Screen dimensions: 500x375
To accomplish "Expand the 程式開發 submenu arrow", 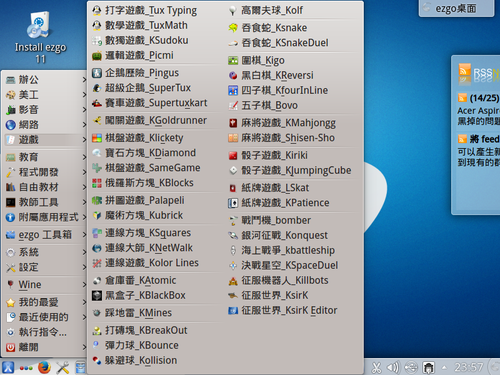I will click(84, 172).
